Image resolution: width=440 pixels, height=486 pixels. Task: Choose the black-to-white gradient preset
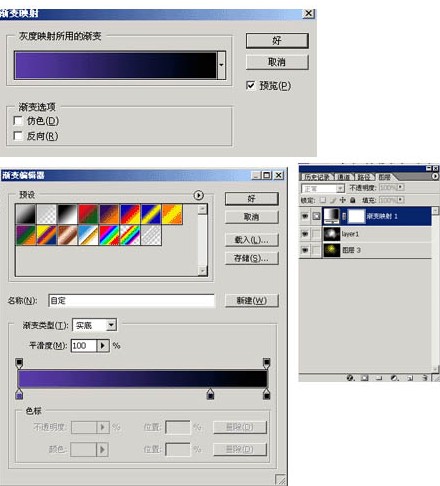click(x=26, y=214)
